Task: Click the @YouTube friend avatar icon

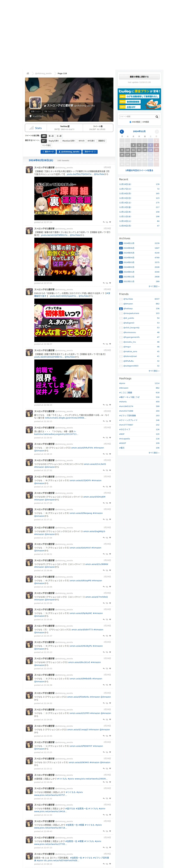Action: [x=121, y=299]
